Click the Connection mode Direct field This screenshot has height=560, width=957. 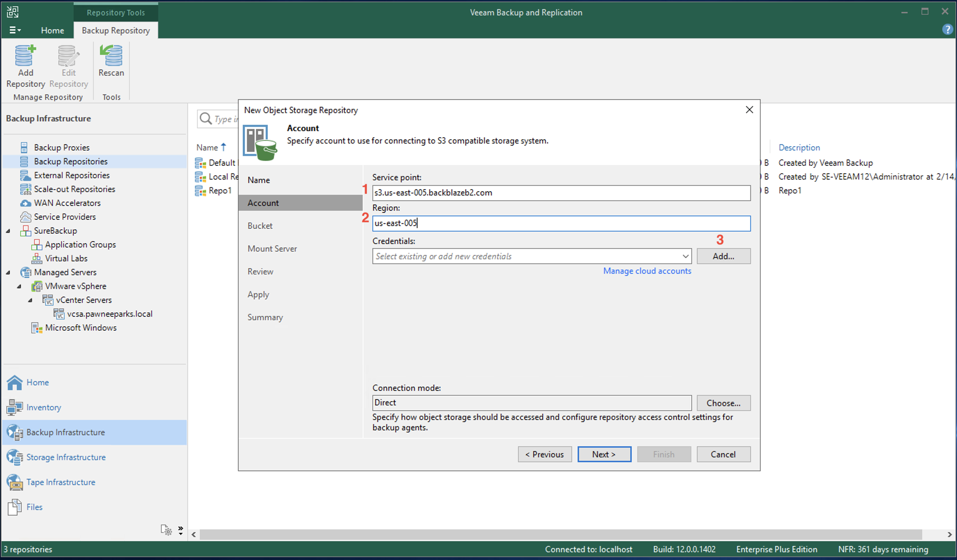pos(531,403)
